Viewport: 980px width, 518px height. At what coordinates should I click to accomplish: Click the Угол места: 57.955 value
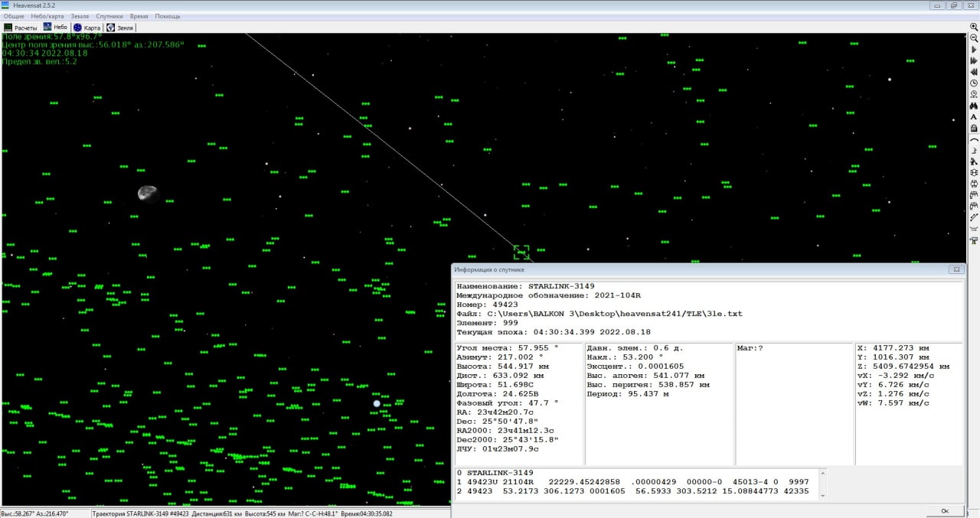point(507,347)
